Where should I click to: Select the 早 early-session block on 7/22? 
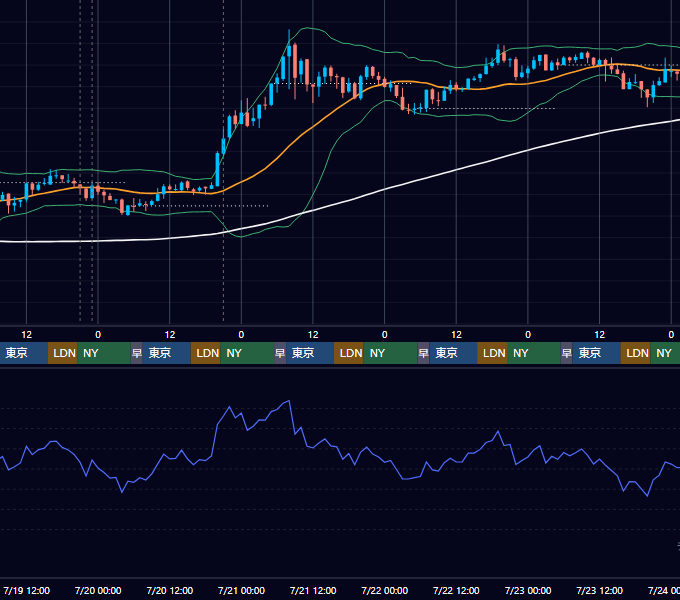coord(423,353)
